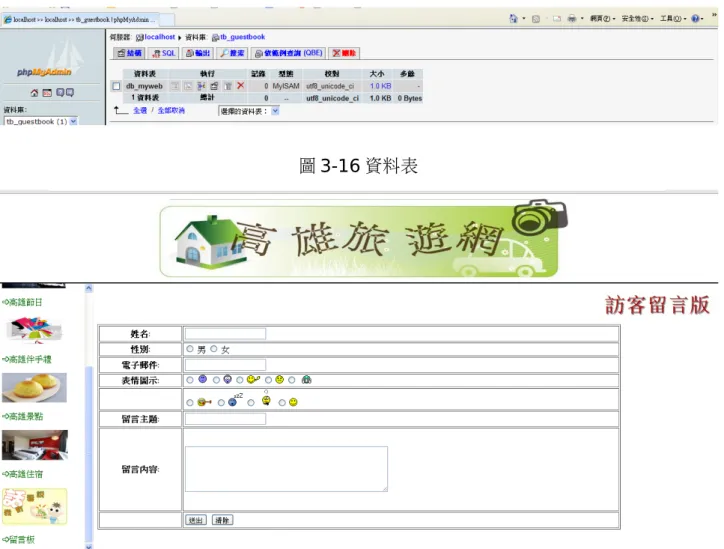
Task: Click the 送出 submit button
Action: pos(195,520)
